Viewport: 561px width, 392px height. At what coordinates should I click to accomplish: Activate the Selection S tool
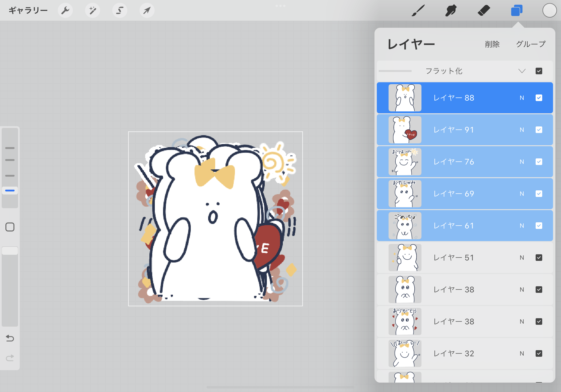tap(120, 11)
